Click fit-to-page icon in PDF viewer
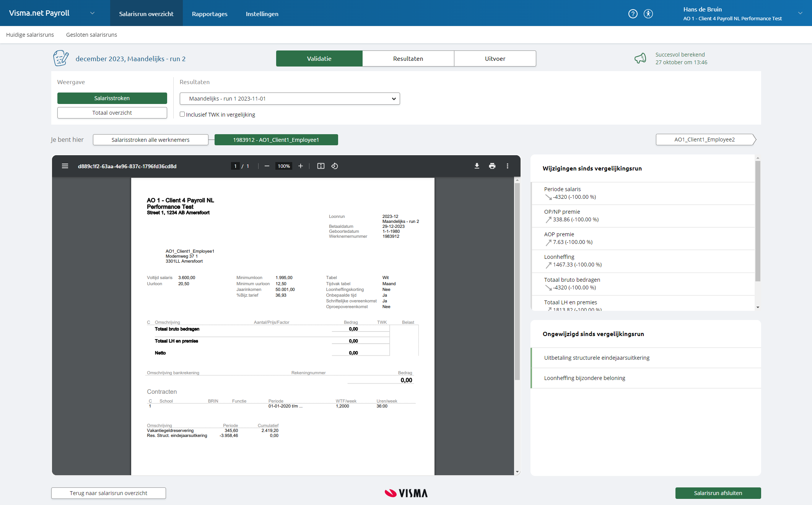The image size is (812, 505). click(321, 166)
